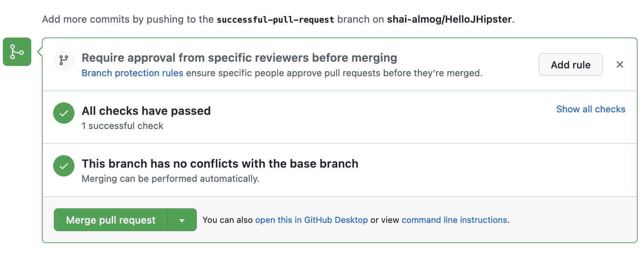Click the green checkmark beside the no conflicts message
The width and height of the screenshot is (644, 253).
[64, 166]
